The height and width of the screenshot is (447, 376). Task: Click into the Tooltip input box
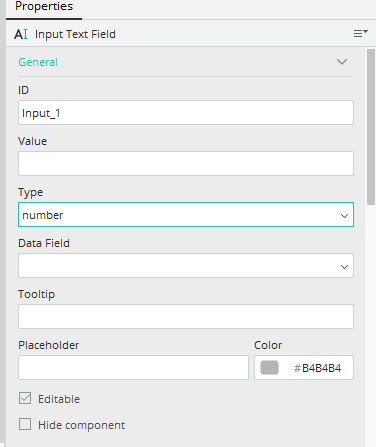(x=186, y=316)
